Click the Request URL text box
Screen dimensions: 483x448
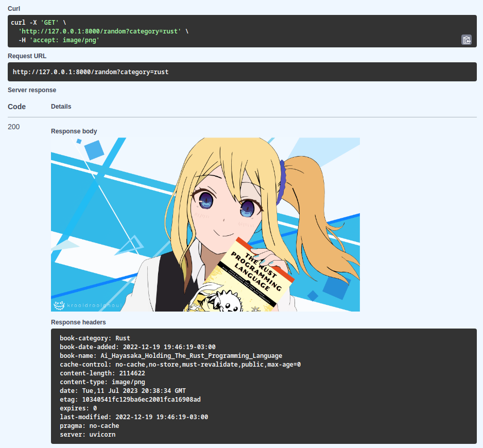coord(242,72)
